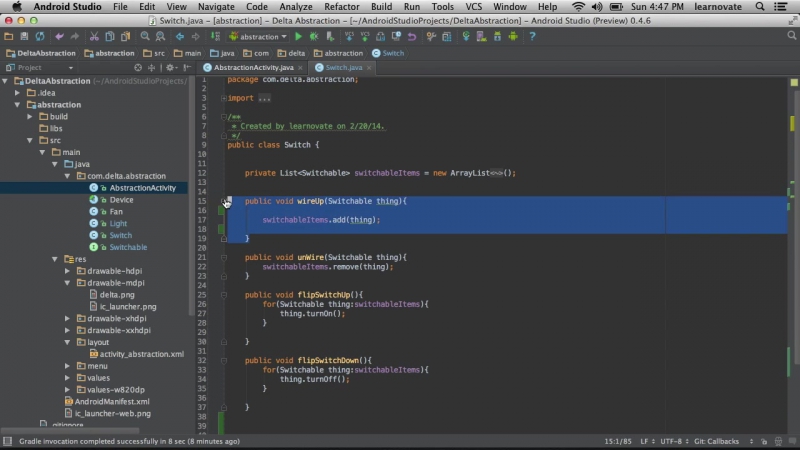Screen dimensions: 800x450
Task: Hide the Project panel with the hide icon
Action: (x=187, y=67)
